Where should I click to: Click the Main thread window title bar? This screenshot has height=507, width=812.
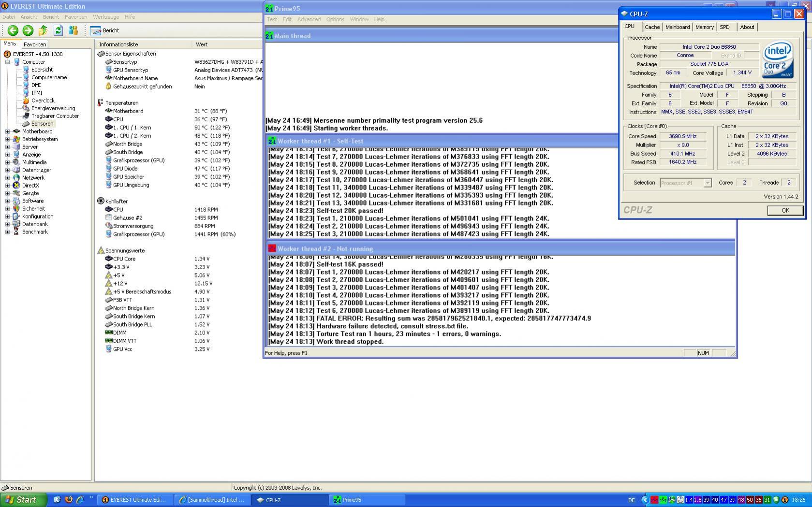[x=441, y=36]
